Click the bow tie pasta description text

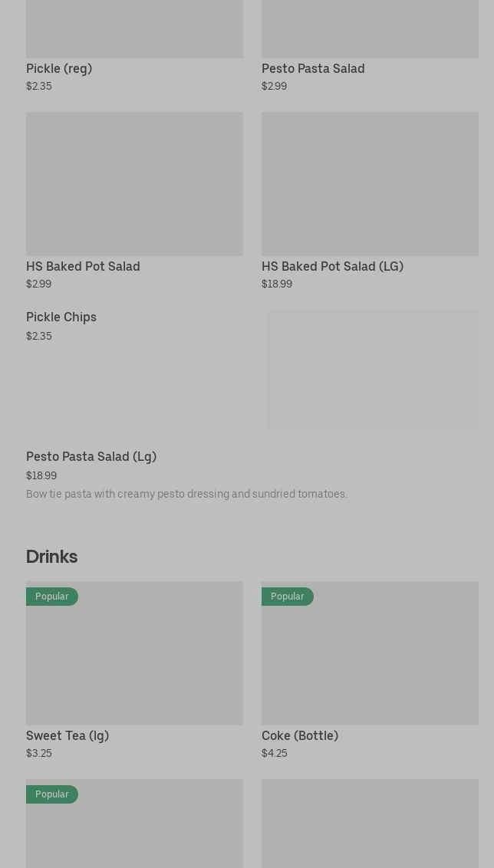186,494
